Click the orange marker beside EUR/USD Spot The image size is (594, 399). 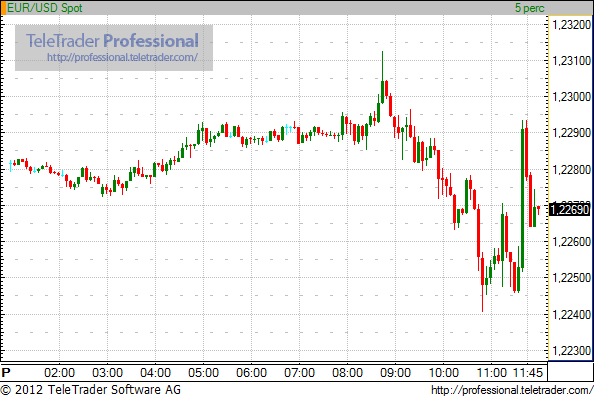(x=3, y=8)
